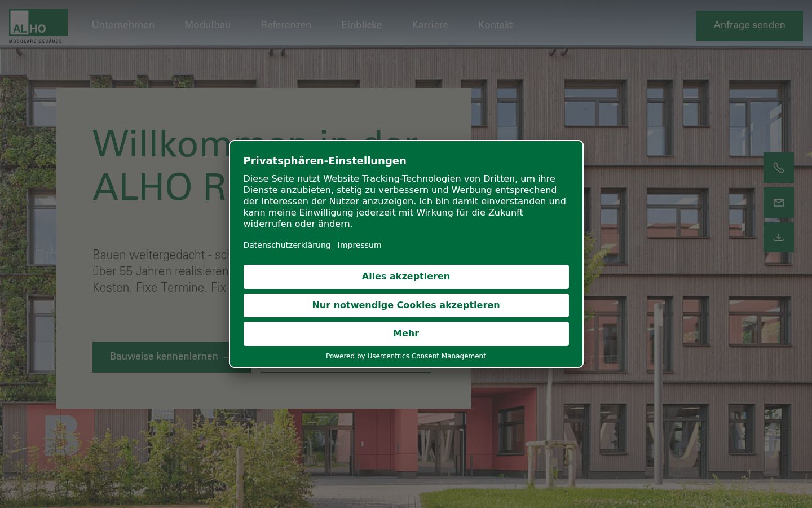
Task: Click the Privatsphären-Einstellungen heading
Action: 325,161
